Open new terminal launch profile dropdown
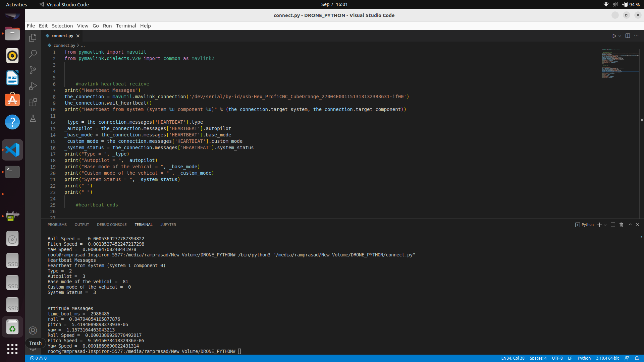Screen dimensions: 644x362 [605, 225]
